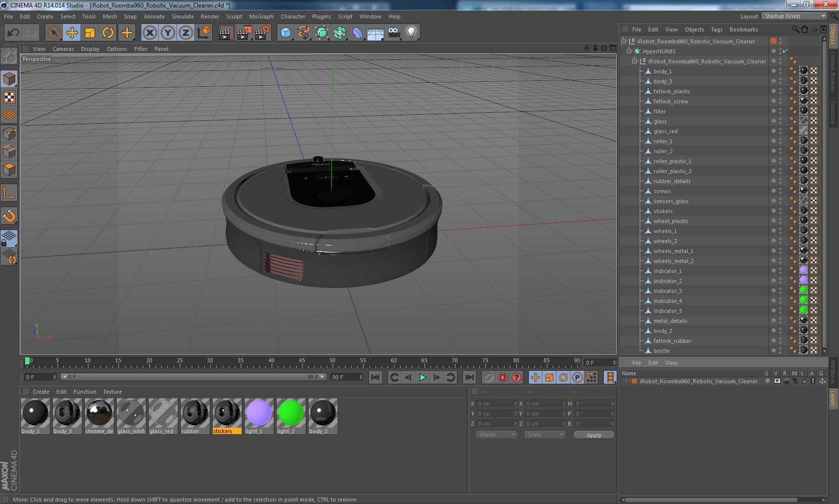Select the Move tool in the top toolbar
Image resolution: width=839 pixels, height=504 pixels.
72,33
